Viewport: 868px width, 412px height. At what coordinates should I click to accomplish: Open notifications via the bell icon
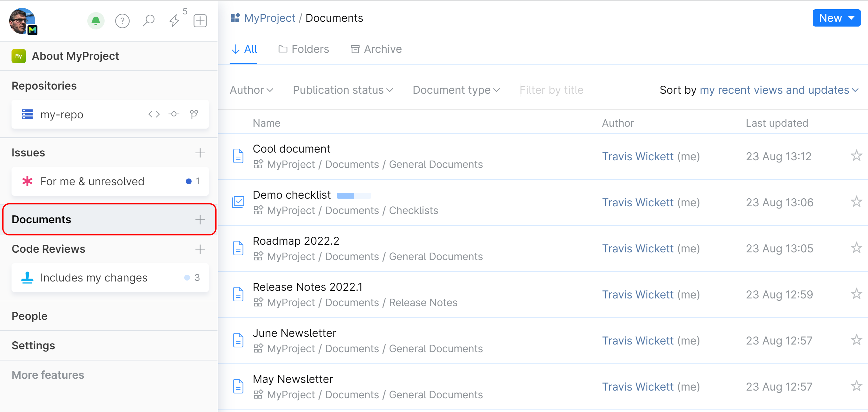pos(95,20)
